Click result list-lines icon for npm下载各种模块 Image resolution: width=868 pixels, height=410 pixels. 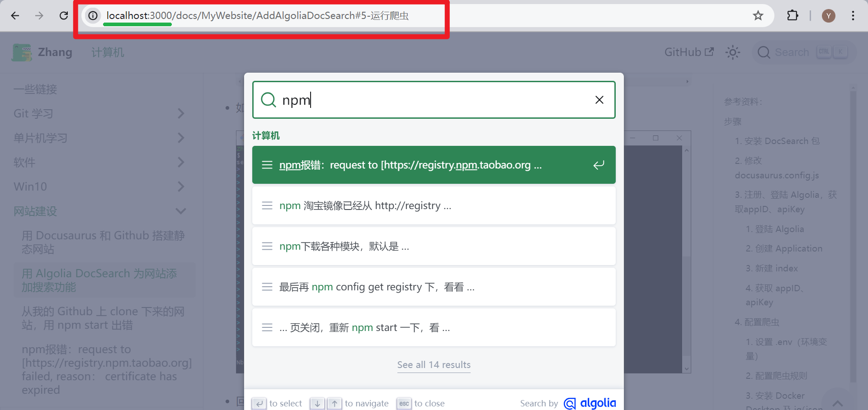(x=267, y=246)
